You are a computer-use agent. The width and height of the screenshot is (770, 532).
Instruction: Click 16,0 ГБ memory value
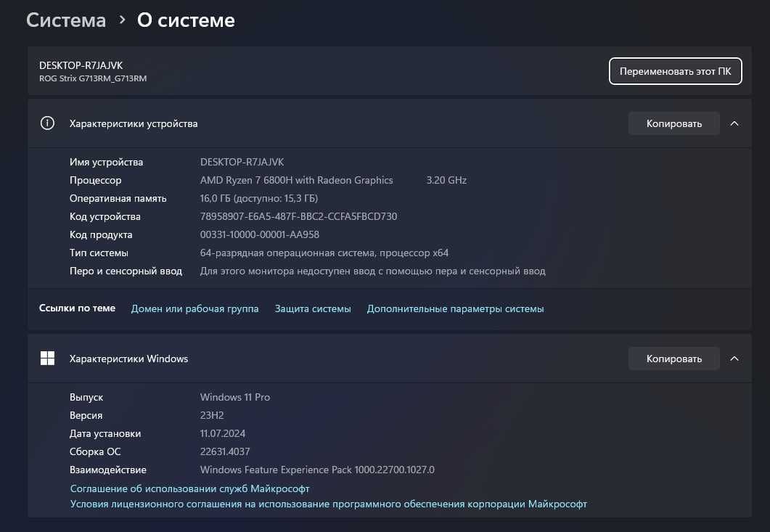coord(259,198)
